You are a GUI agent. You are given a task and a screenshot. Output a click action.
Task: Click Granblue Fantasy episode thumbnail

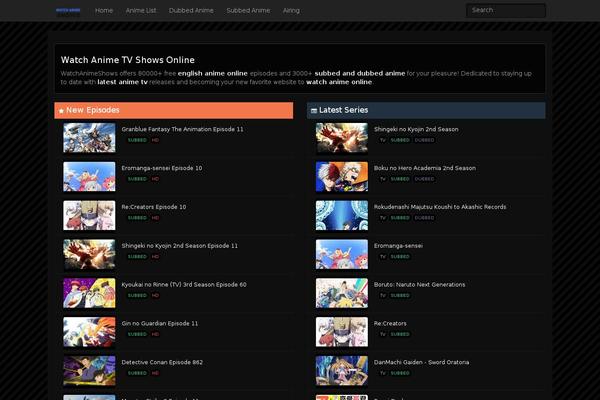click(x=89, y=138)
